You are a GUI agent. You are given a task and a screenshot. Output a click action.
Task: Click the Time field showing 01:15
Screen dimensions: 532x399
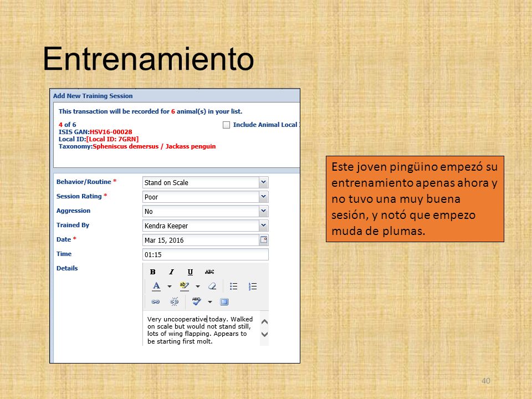(205, 254)
